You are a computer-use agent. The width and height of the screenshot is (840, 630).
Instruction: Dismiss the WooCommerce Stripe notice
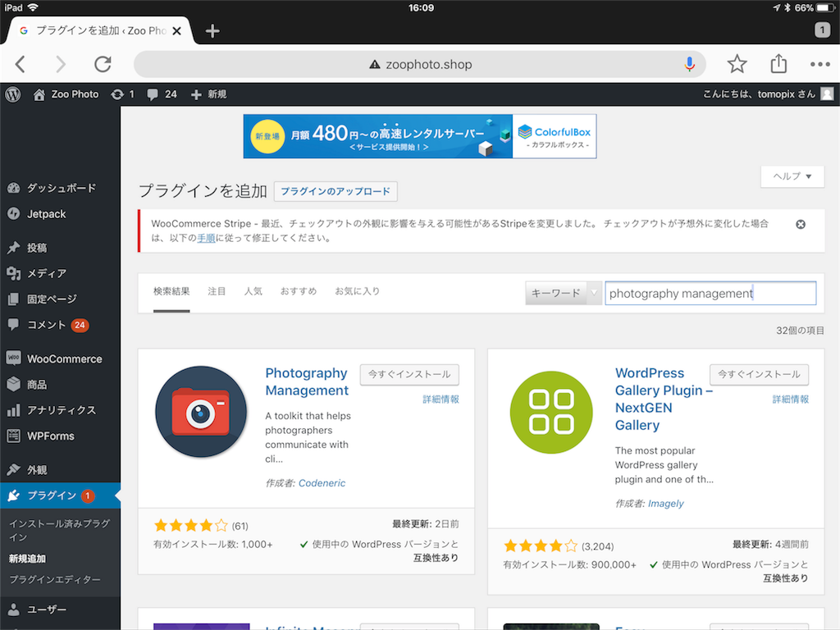[801, 225]
